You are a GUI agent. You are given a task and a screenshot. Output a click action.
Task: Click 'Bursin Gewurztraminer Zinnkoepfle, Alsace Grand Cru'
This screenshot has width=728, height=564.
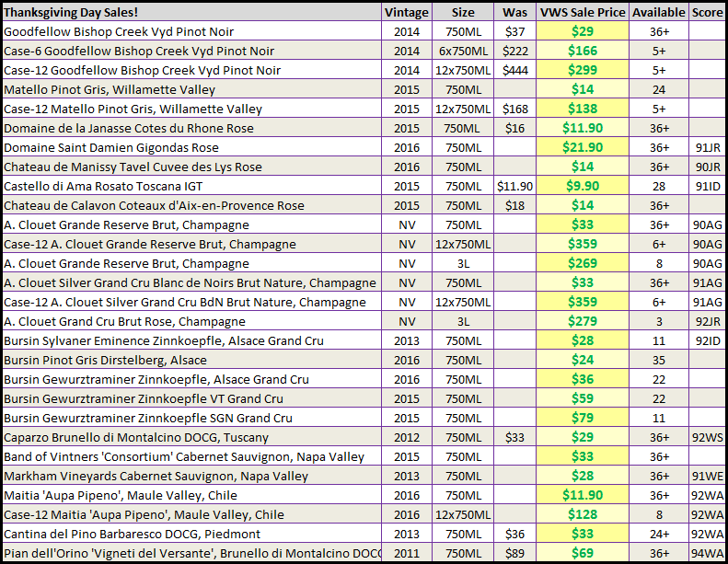tap(156, 380)
